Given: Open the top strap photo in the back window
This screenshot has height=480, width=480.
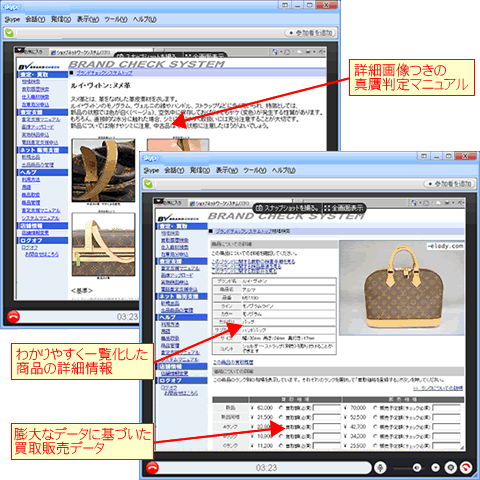Looking at the screenshot, I should (x=104, y=170).
